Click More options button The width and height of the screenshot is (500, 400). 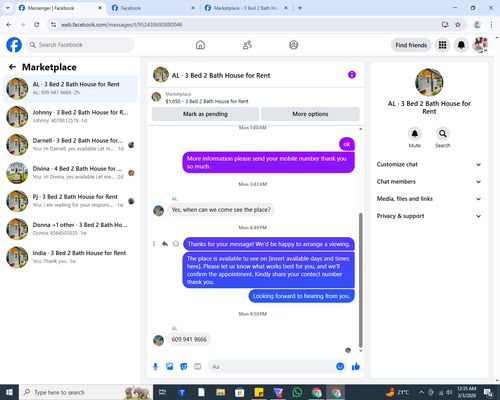point(310,114)
